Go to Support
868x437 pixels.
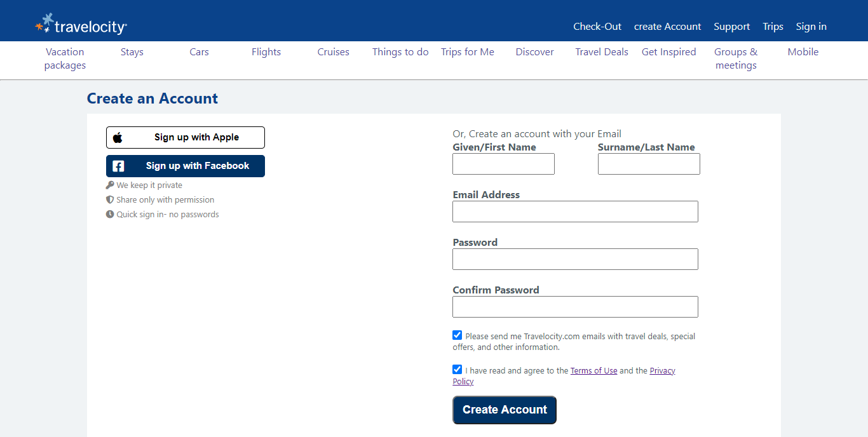(732, 27)
